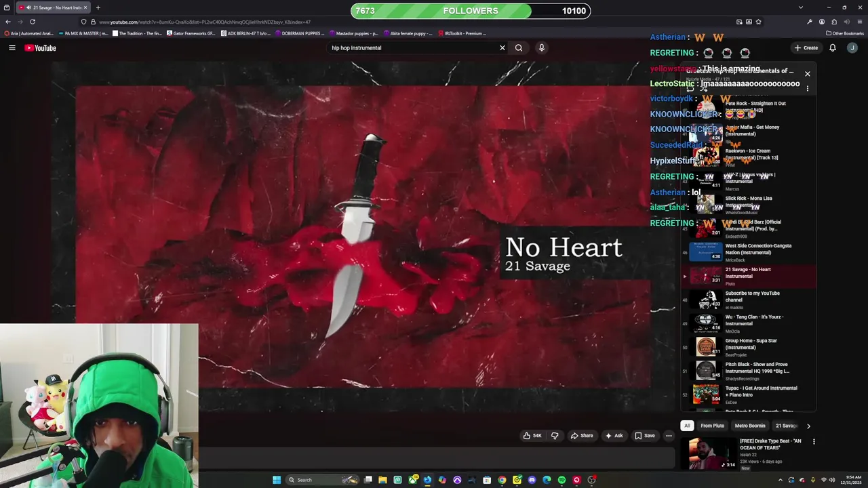Open Spotify from the taskbar
This screenshot has height=488, width=868.
click(561, 480)
